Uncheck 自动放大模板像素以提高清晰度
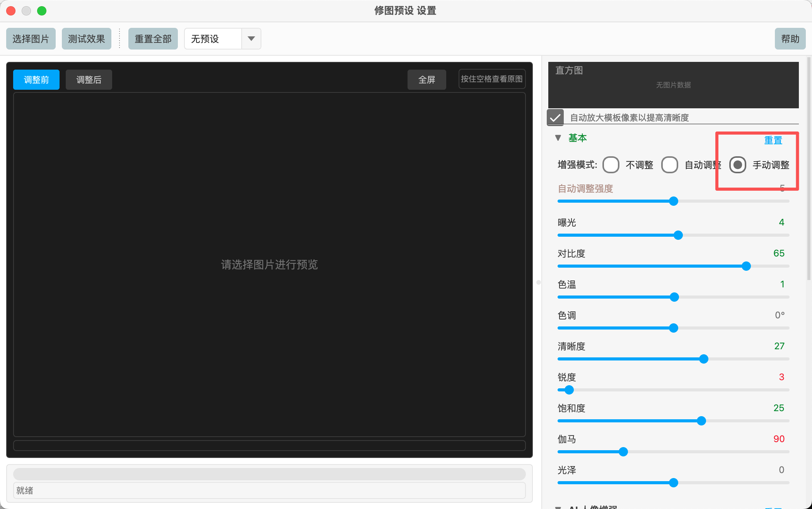This screenshot has height=509, width=812. click(x=555, y=117)
